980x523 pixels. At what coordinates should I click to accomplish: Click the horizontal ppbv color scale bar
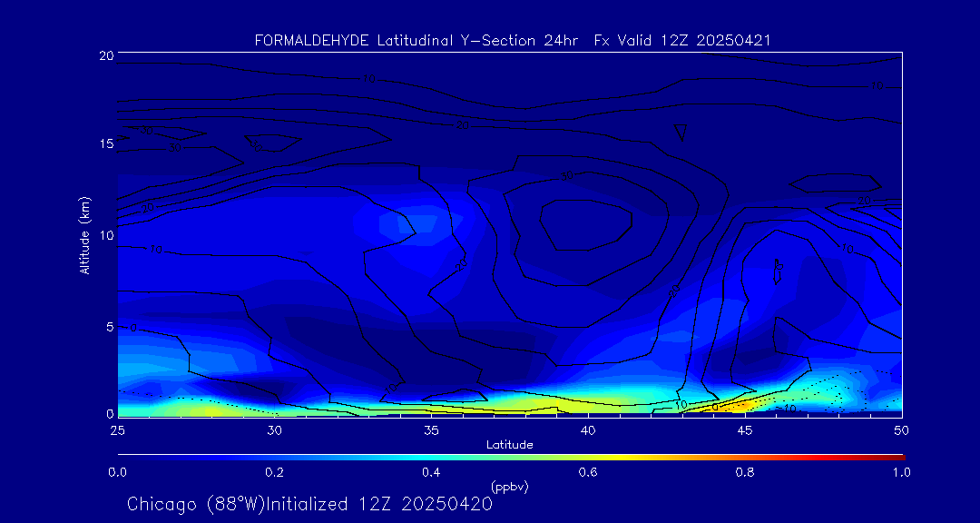511,457
